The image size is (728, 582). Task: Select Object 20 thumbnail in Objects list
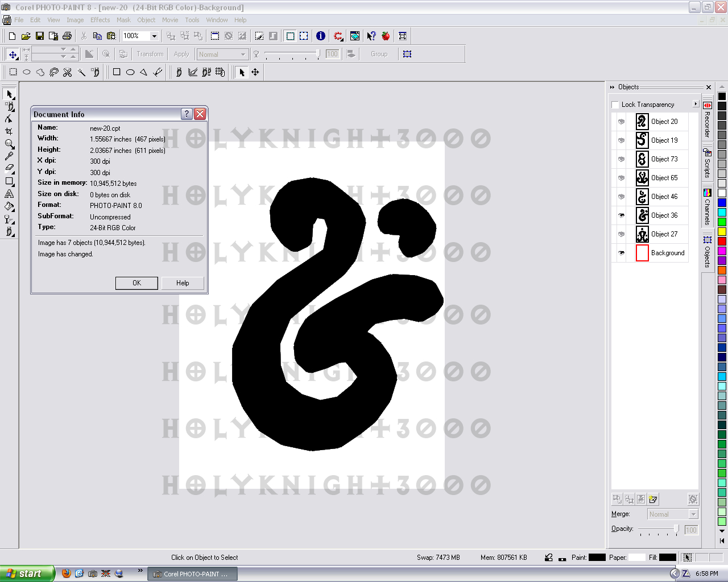coord(642,122)
